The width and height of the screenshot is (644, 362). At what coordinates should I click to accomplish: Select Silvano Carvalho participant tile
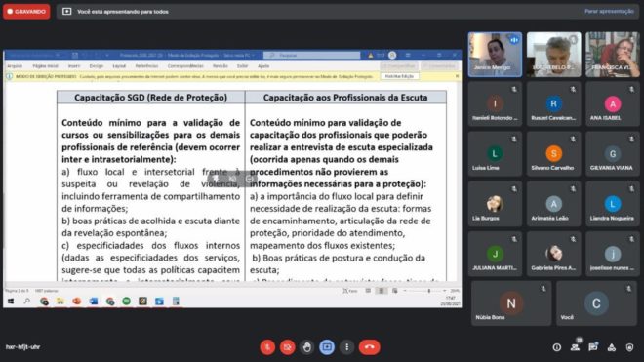(553, 154)
